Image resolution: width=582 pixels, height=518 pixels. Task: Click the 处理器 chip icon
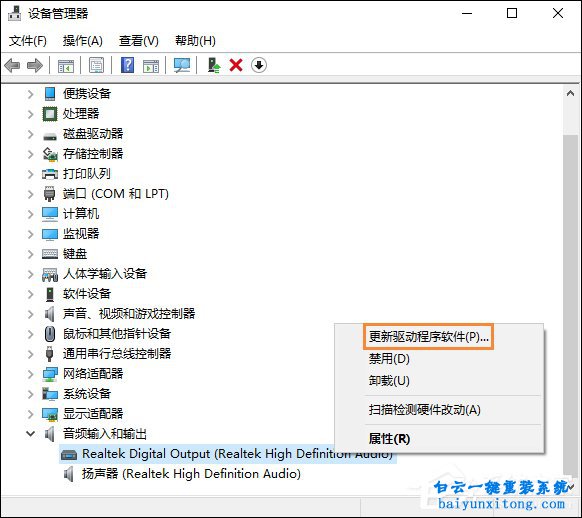tap(50, 114)
